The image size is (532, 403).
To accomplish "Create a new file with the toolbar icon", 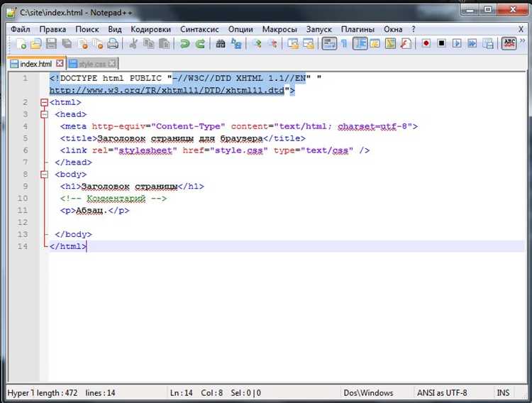I will pyautogui.click(x=21, y=44).
